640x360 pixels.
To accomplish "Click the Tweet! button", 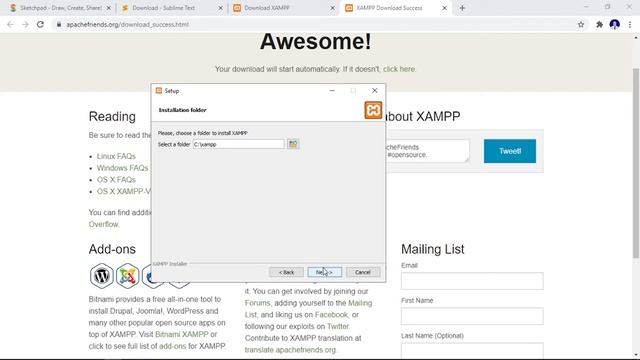I will [x=510, y=151].
